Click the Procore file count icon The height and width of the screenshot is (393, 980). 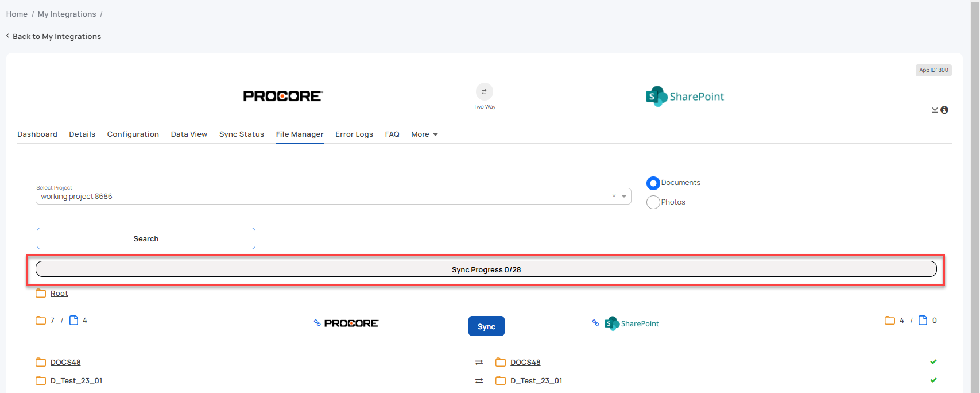(73, 321)
